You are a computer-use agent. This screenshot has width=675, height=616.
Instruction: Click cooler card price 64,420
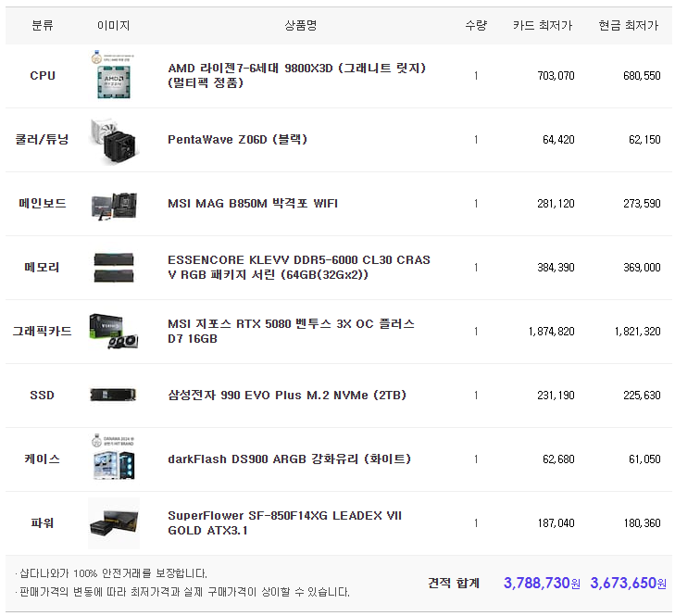pyautogui.click(x=558, y=140)
